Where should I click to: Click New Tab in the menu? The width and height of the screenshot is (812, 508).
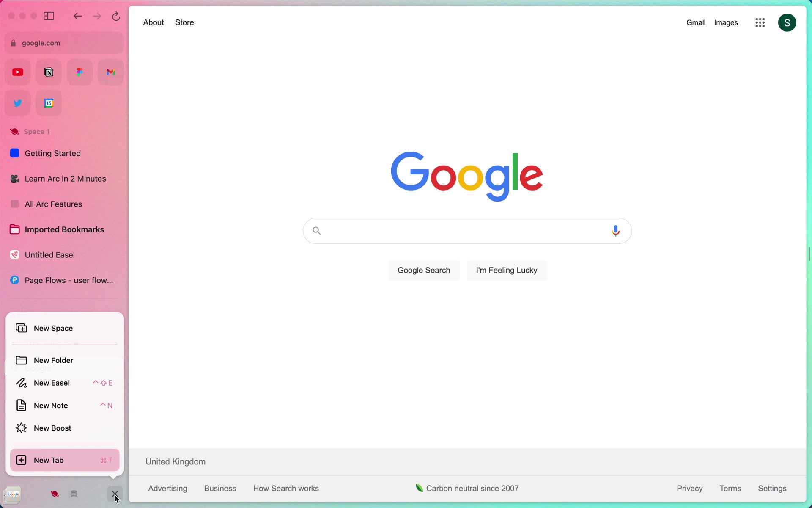tap(64, 459)
